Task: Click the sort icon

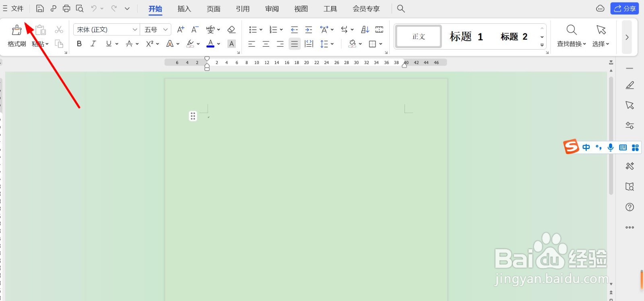Action: click(365, 29)
